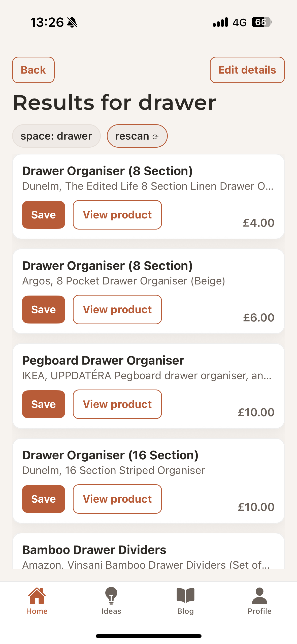
Task: Tap the battery indicator icon
Action: [261, 22]
